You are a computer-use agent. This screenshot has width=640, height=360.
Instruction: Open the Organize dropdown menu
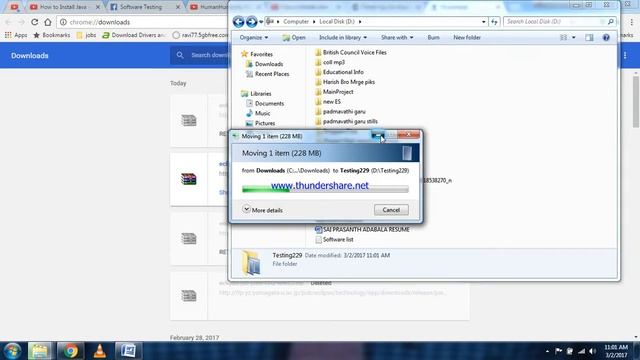(x=253, y=38)
